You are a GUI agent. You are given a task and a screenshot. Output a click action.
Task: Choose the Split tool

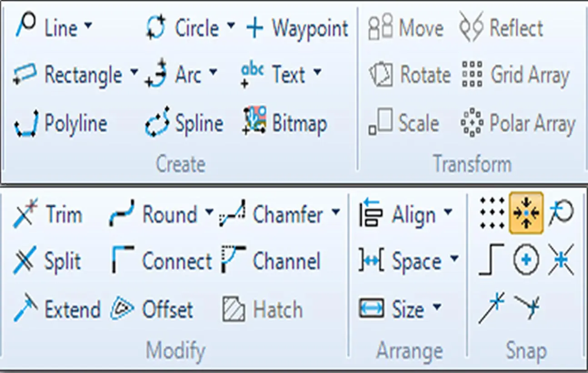(47, 262)
